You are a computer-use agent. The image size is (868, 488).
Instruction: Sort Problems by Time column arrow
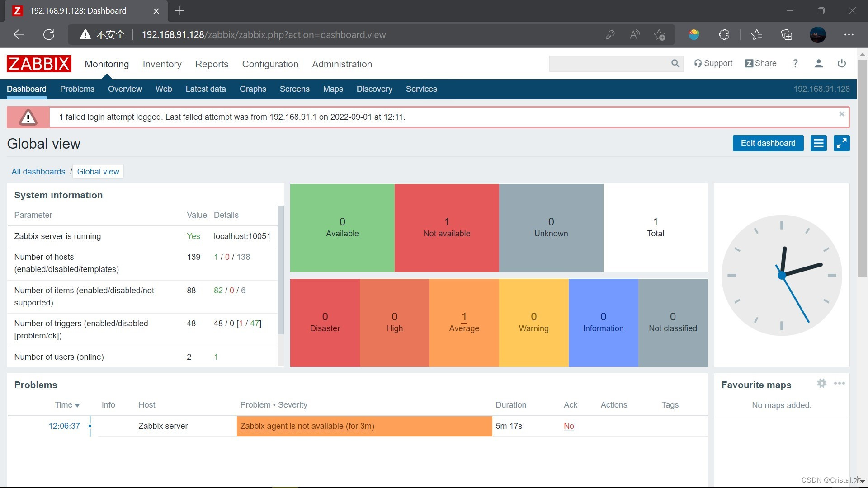pos(77,405)
